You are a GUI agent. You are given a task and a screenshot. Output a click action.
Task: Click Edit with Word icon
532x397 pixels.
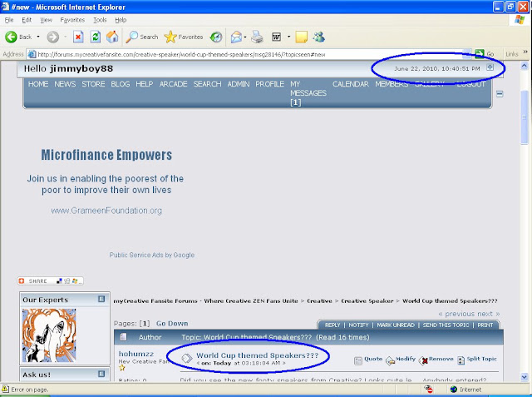[277, 37]
